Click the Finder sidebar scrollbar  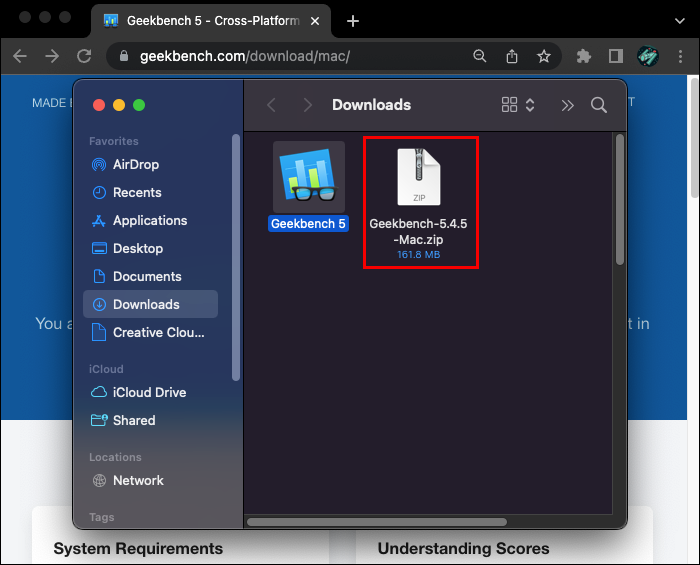[x=236, y=258]
